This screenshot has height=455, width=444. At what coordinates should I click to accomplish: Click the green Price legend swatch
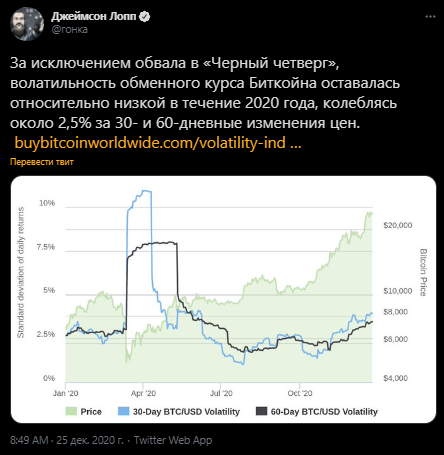[71, 411]
